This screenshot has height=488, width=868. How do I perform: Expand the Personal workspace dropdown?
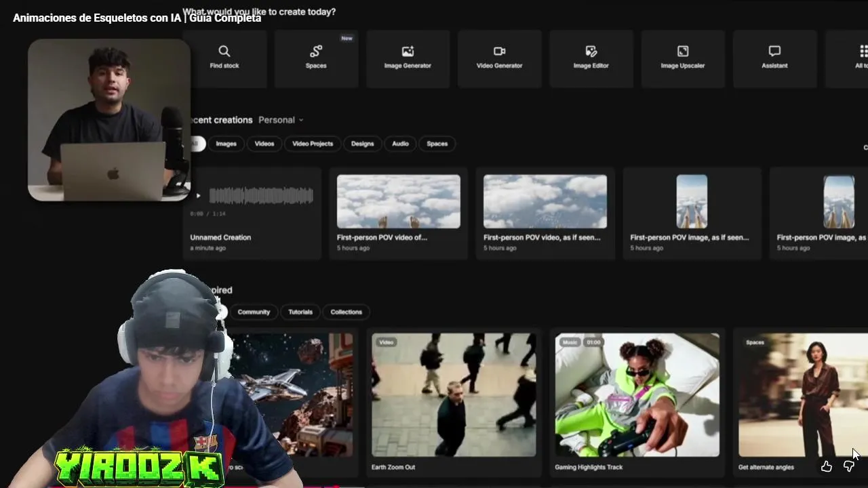(281, 120)
